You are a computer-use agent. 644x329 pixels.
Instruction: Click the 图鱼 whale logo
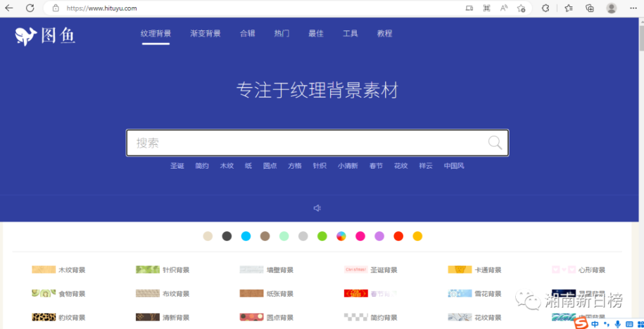point(45,36)
